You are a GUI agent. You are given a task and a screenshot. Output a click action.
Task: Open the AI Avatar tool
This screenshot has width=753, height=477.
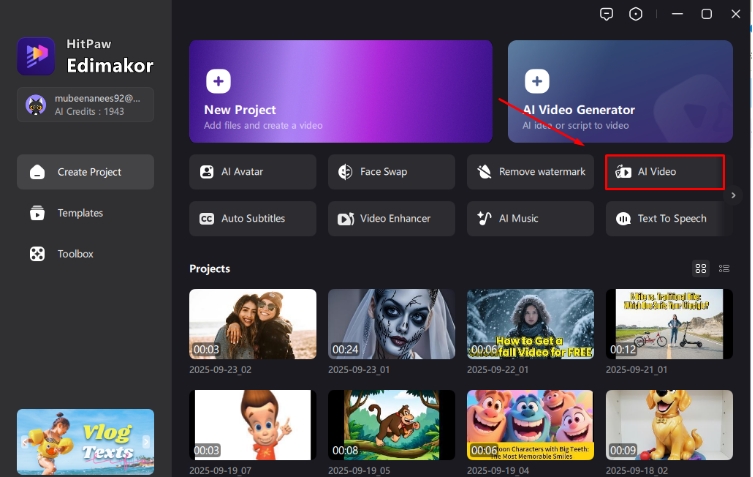[x=253, y=171]
